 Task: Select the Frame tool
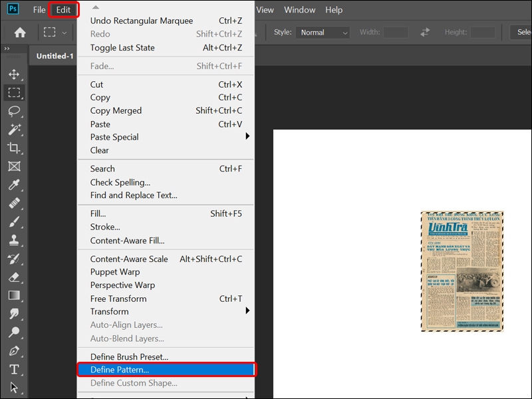pos(14,166)
